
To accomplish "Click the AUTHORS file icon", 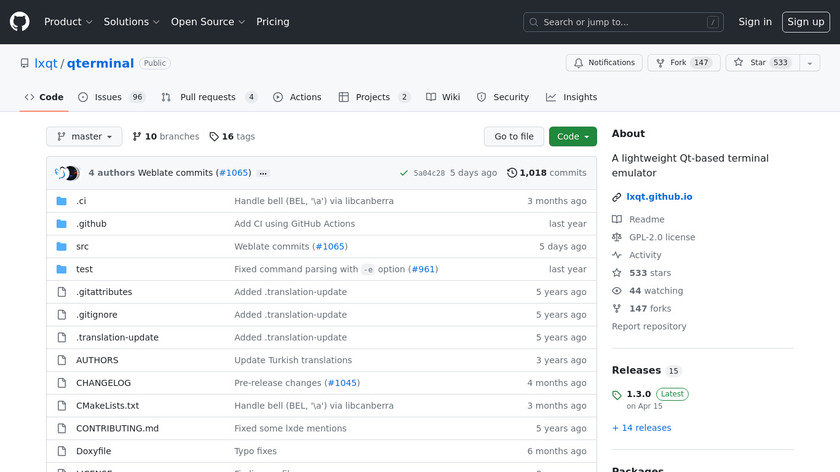I will pos(61,361).
